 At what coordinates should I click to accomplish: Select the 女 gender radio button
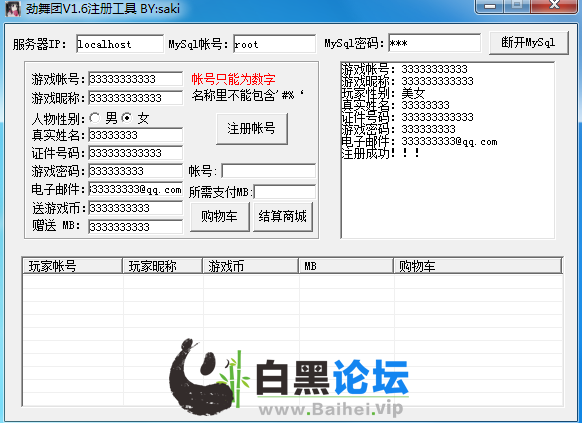click(127, 118)
